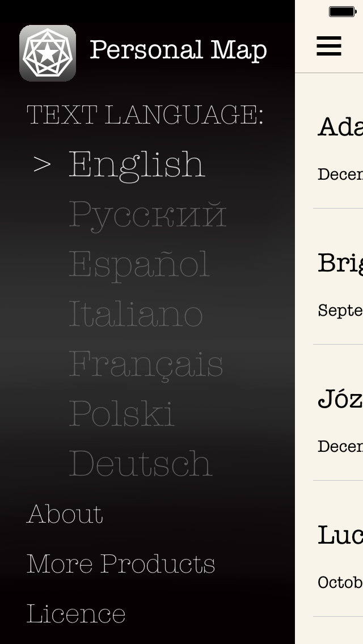Set text language to Italiano
The width and height of the screenshot is (363, 644).
136,313
